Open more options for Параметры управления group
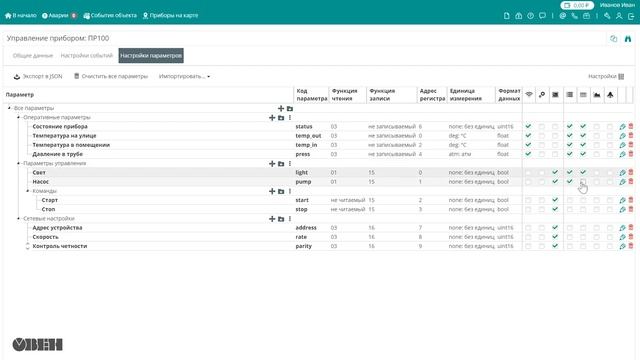 [x=290, y=164]
